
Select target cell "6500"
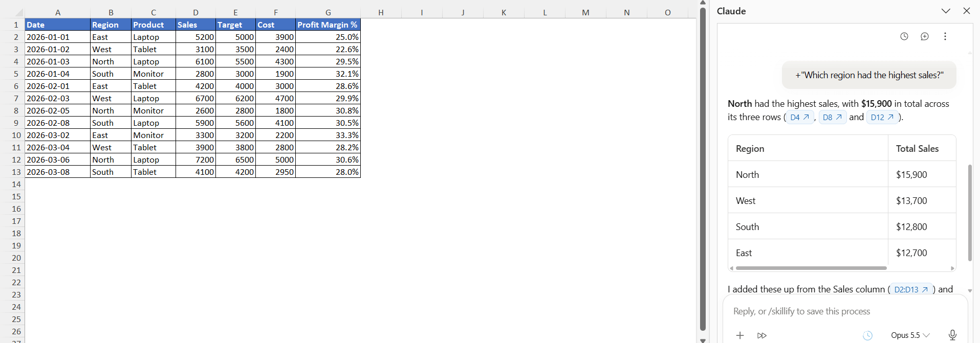pyautogui.click(x=235, y=159)
